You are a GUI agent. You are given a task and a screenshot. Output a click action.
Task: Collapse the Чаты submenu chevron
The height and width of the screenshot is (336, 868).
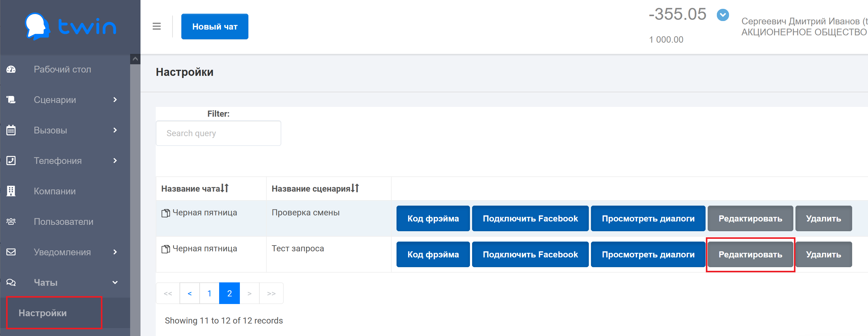coord(115,282)
